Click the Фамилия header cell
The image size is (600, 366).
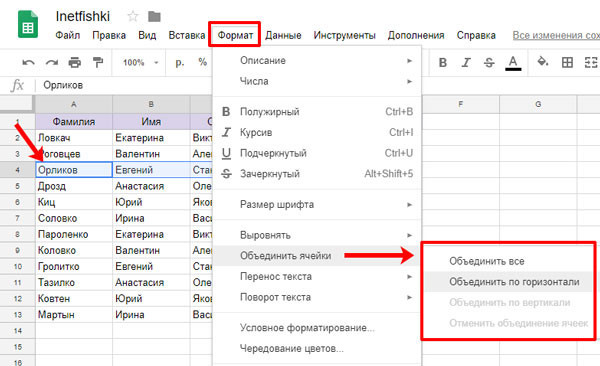[x=74, y=121]
